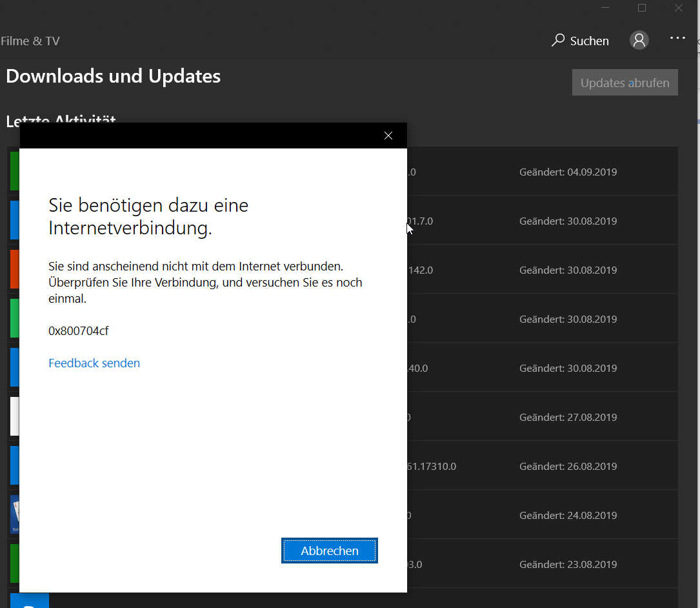Open the Feedback senden link
The image size is (700, 608).
(94, 363)
